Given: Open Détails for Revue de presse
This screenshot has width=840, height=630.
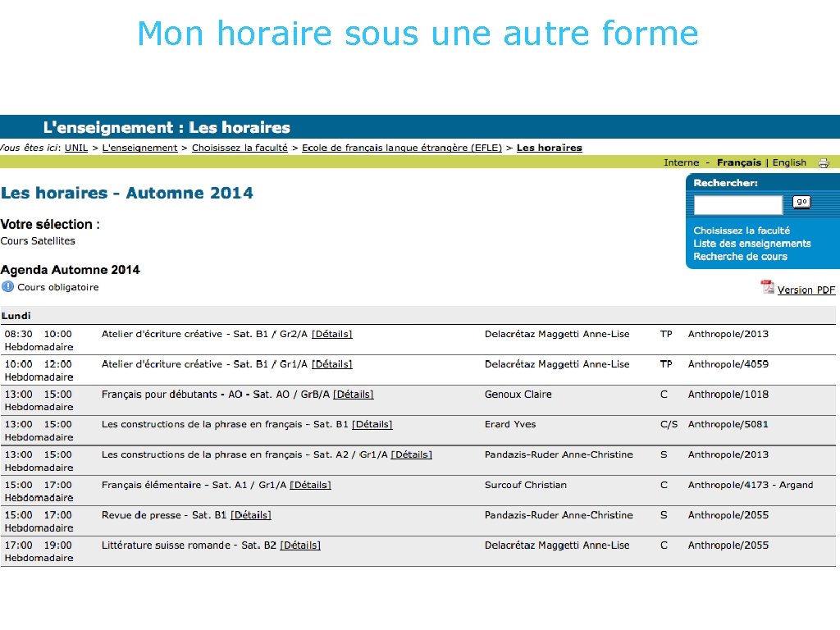Looking at the screenshot, I should [x=251, y=515].
